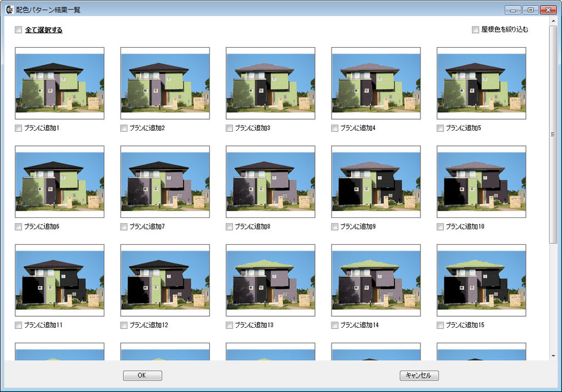Tick the プランに追加5 checkbox
The height and width of the screenshot is (392, 562).
point(440,128)
